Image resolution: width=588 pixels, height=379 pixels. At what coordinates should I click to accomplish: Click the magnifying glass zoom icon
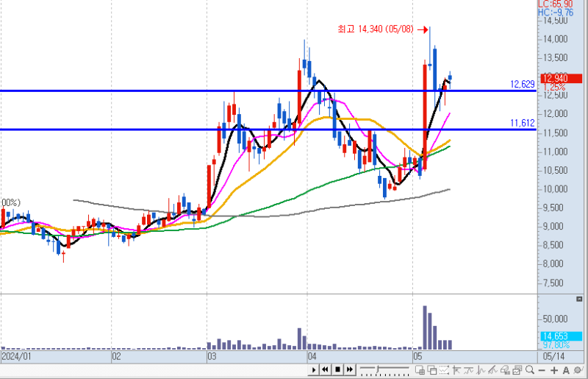529,369
